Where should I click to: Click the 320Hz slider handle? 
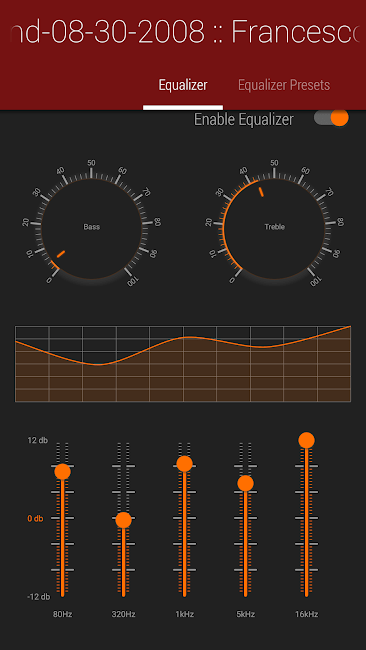[x=124, y=520]
